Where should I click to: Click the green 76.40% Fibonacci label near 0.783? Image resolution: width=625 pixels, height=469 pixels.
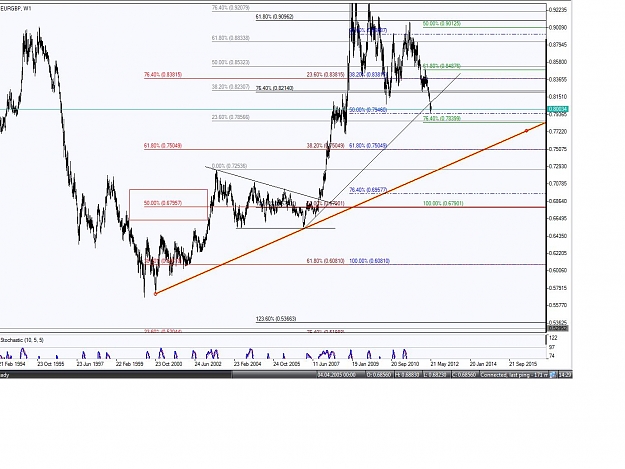point(442,118)
